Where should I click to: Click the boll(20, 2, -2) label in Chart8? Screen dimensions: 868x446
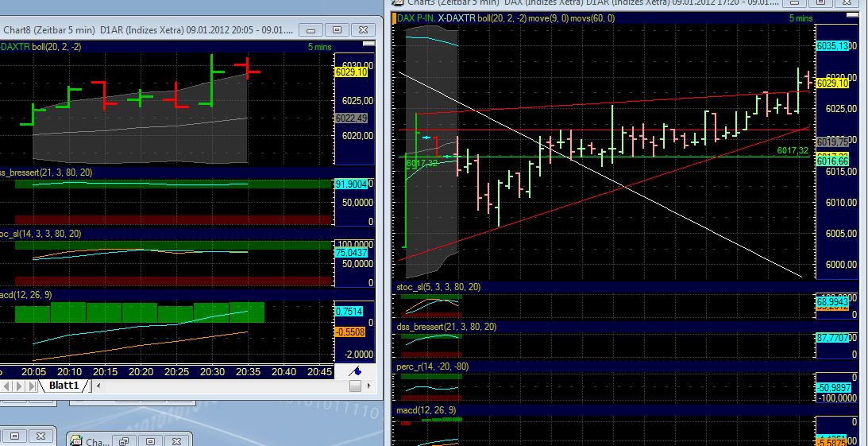[56, 47]
